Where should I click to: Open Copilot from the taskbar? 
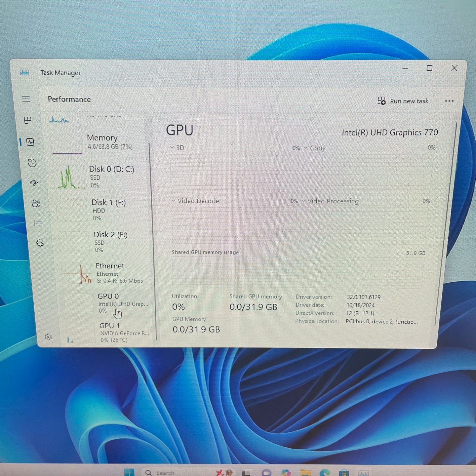pos(286,473)
